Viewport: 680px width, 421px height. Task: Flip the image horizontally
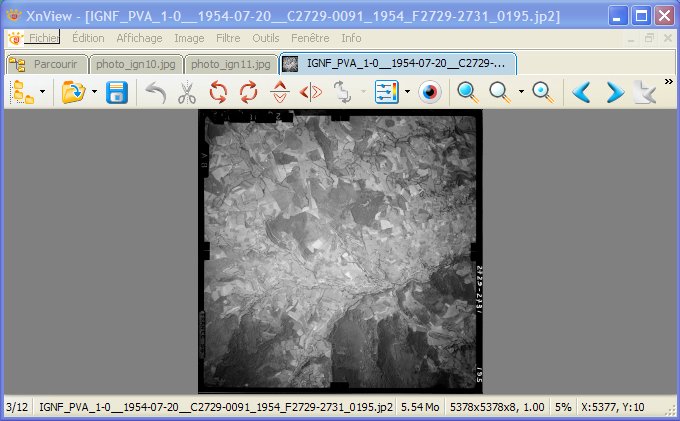click(311, 93)
